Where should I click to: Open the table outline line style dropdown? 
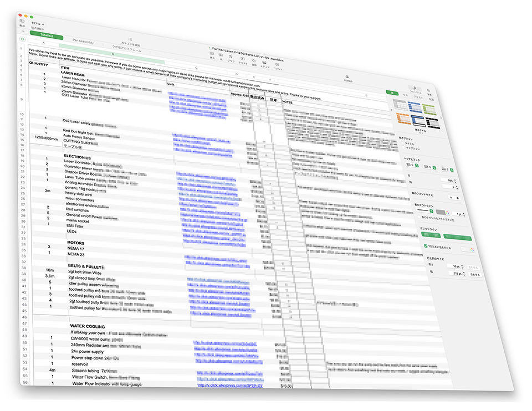point(426,210)
